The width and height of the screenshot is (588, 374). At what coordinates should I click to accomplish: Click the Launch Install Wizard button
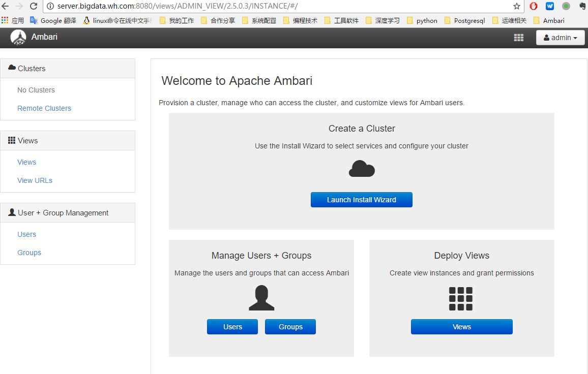[362, 200]
